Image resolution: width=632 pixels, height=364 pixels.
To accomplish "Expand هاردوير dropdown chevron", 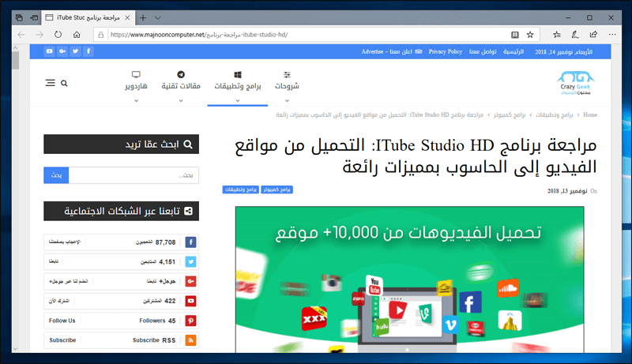I will (136, 100).
